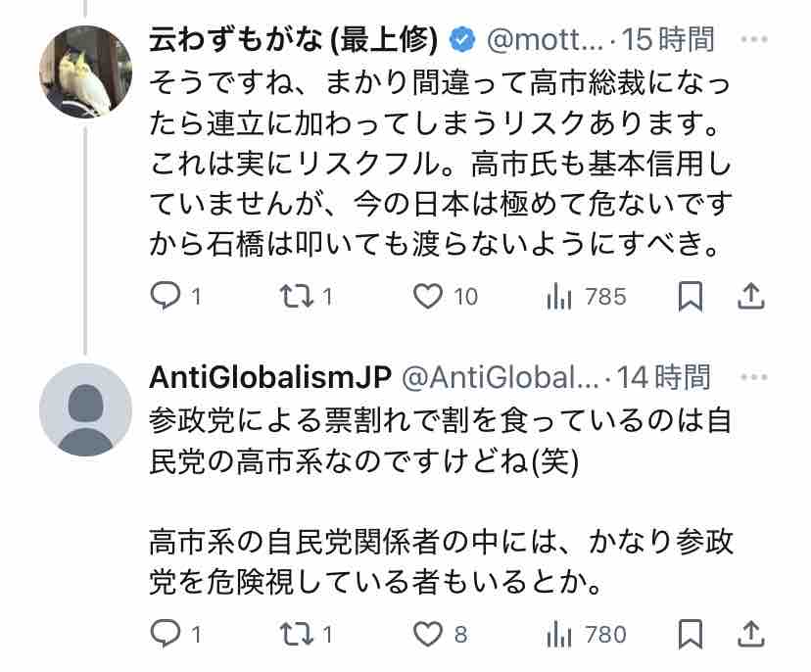Share the AntiGlobalismJP tweet
Screen dimensions: 811x672
click(x=749, y=634)
